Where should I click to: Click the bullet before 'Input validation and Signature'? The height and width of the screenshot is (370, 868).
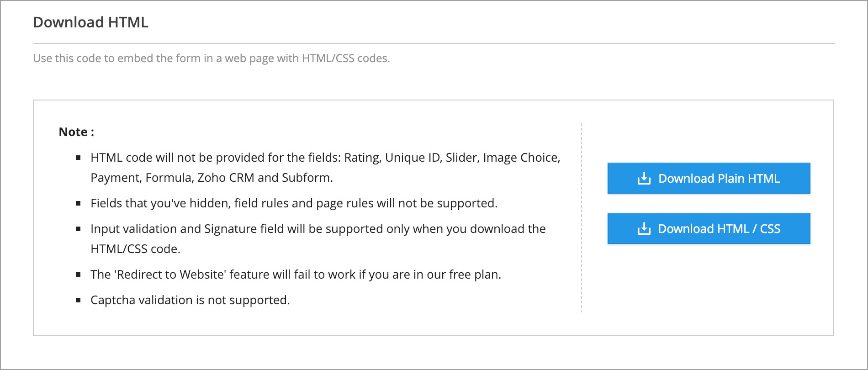point(78,229)
